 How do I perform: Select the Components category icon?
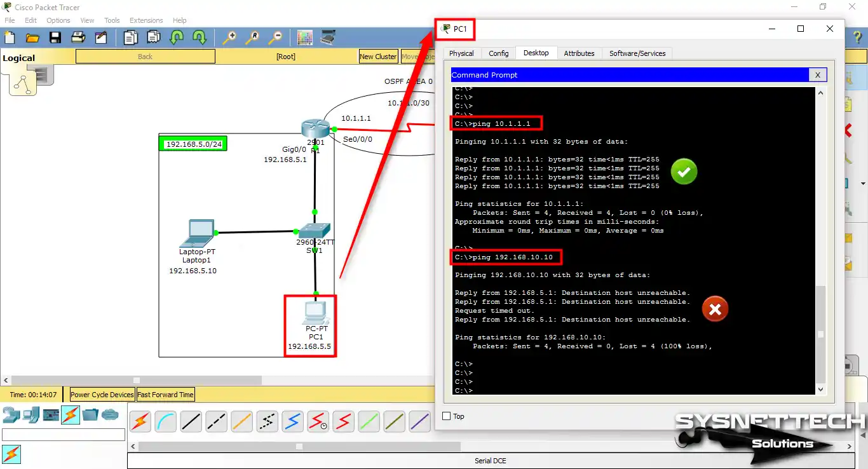[x=51, y=415]
